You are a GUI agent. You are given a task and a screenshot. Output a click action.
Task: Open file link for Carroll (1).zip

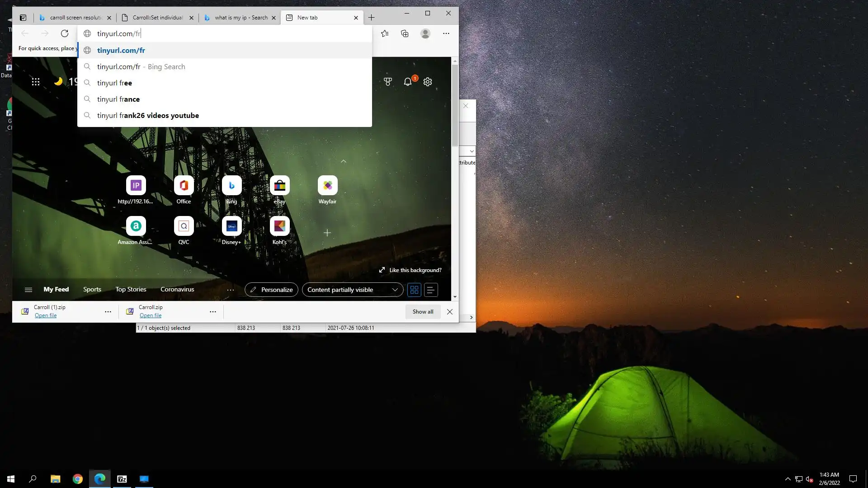point(46,315)
